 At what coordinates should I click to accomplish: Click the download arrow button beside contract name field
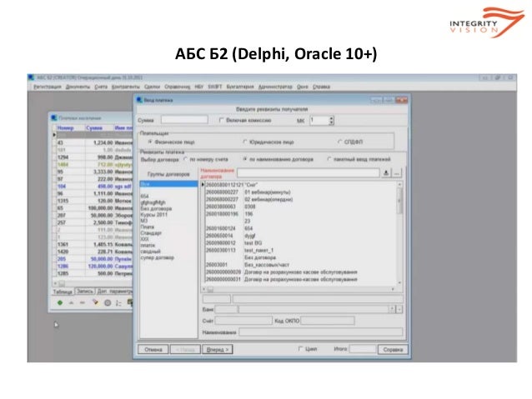tap(386, 173)
